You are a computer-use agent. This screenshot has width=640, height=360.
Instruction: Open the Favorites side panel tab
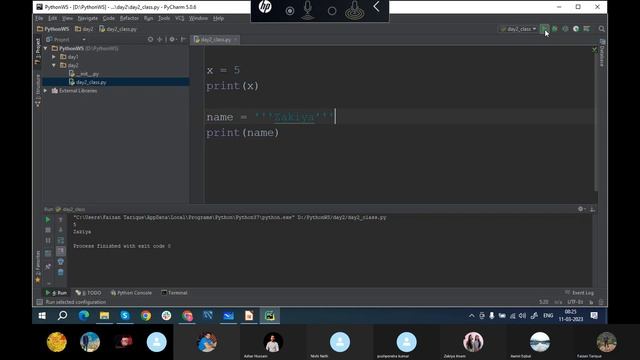click(38, 267)
